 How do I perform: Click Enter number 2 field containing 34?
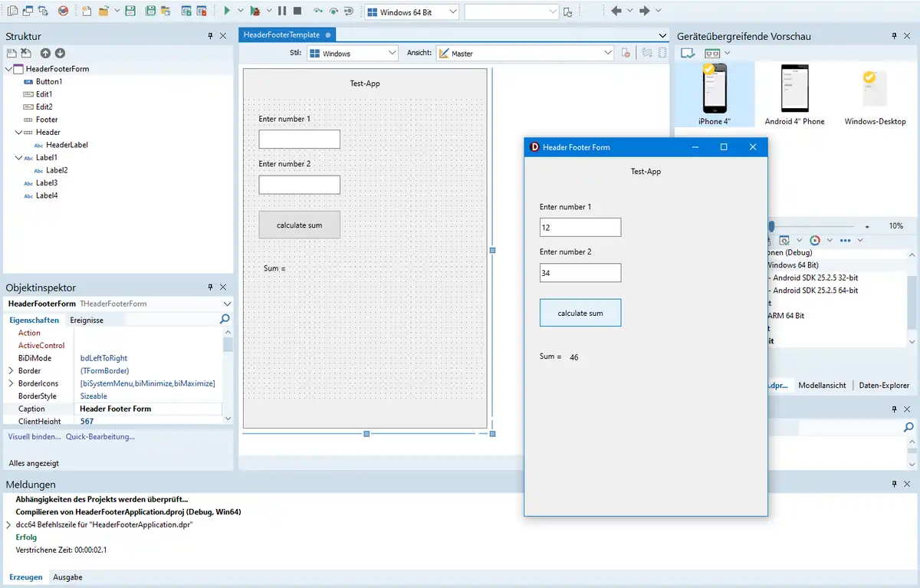click(x=580, y=273)
